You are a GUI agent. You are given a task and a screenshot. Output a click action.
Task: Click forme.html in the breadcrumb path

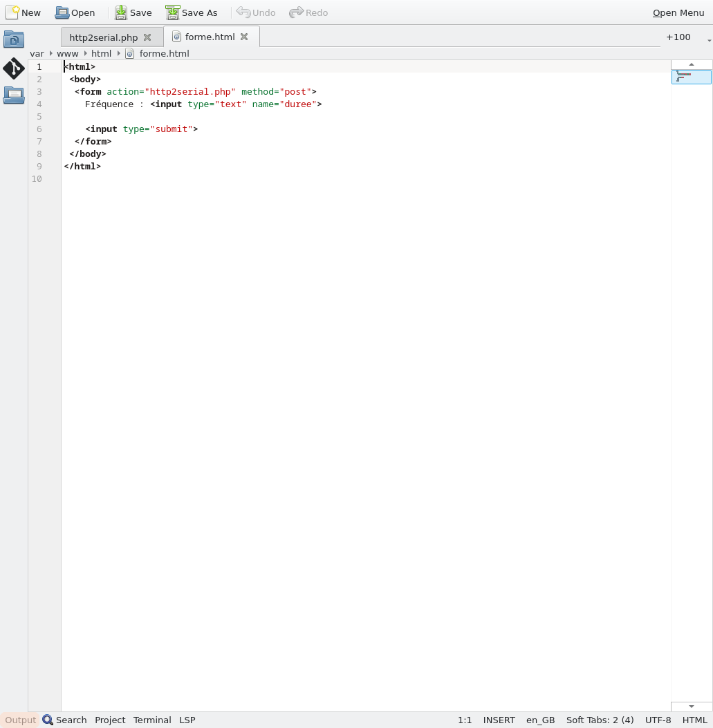164,54
